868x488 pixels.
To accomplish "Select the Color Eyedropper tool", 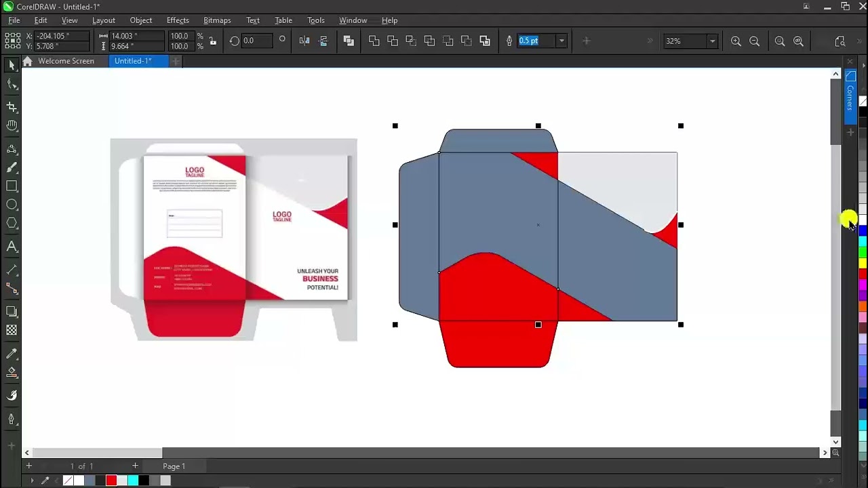I will point(12,354).
